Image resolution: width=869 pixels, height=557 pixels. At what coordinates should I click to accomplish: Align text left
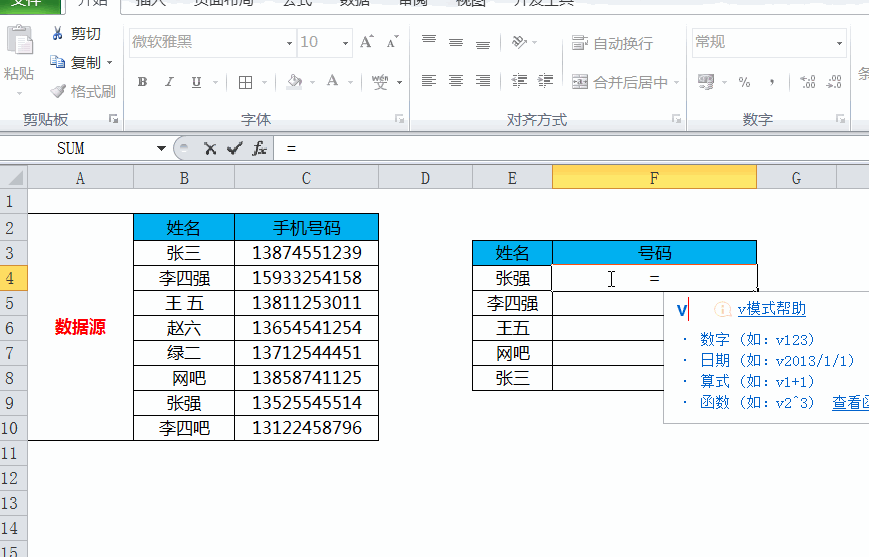pos(428,81)
